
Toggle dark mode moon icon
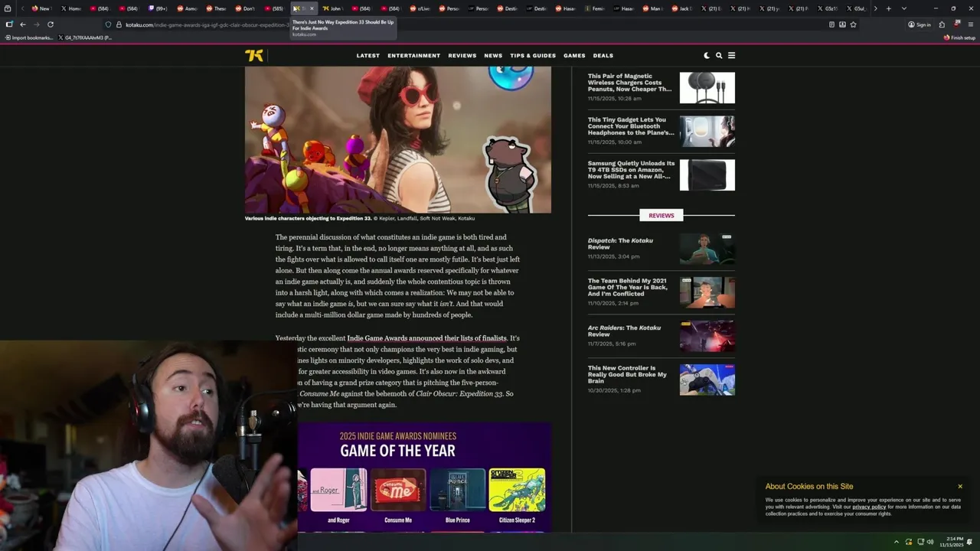click(707, 55)
